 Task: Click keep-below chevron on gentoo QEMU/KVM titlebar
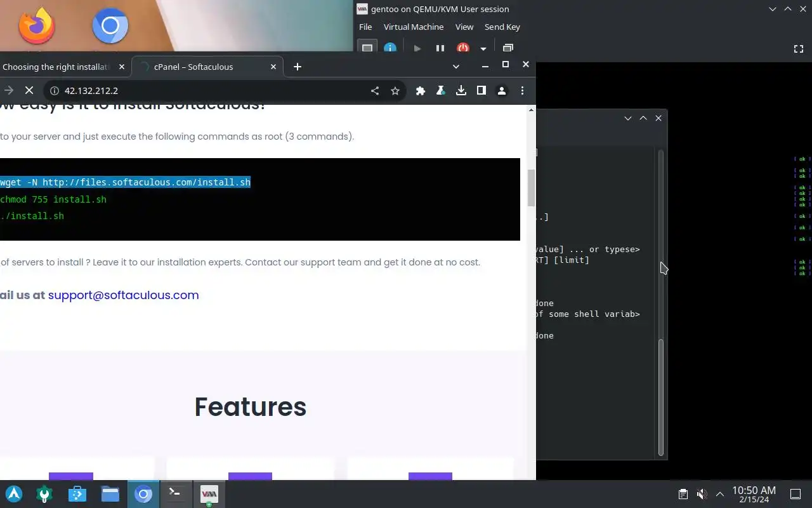[x=773, y=9]
